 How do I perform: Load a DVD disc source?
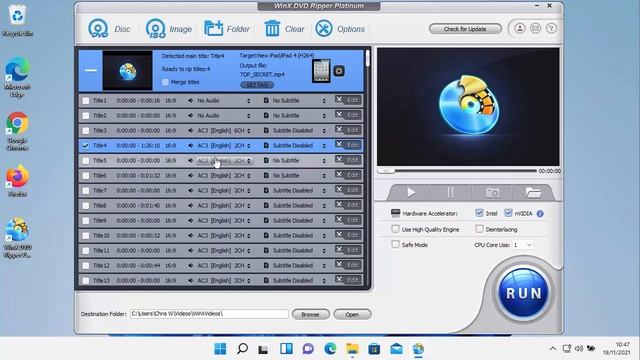[109, 29]
